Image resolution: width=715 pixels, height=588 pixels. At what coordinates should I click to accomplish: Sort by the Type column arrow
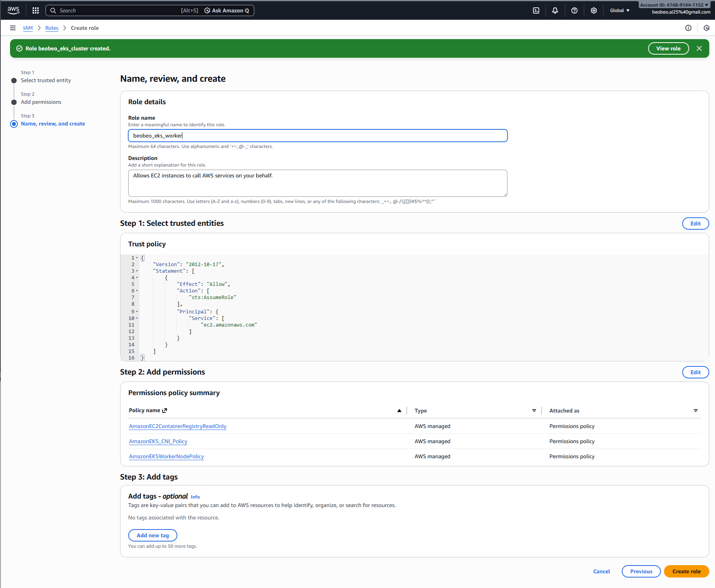534,411
